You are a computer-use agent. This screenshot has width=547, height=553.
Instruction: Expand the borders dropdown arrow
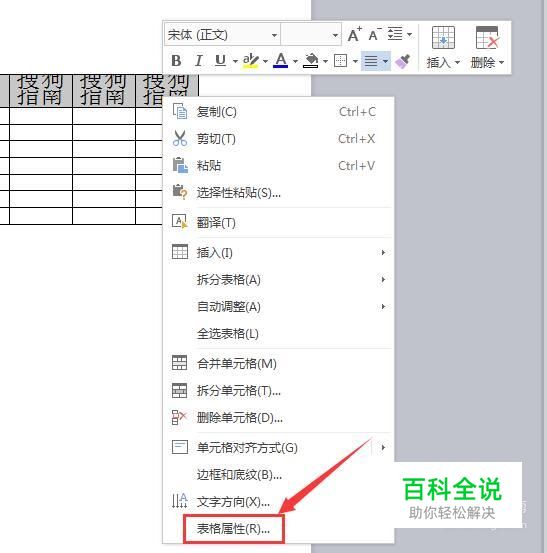(x=355, y=61)
